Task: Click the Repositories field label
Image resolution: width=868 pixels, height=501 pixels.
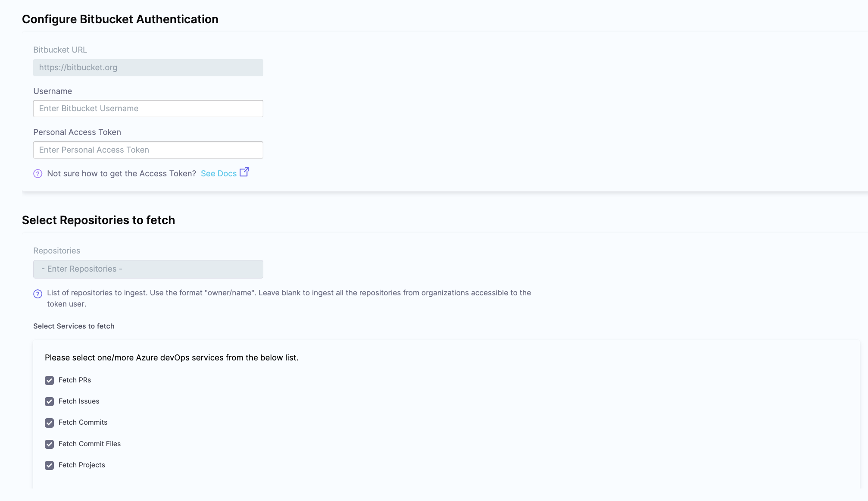Action: 56,250
